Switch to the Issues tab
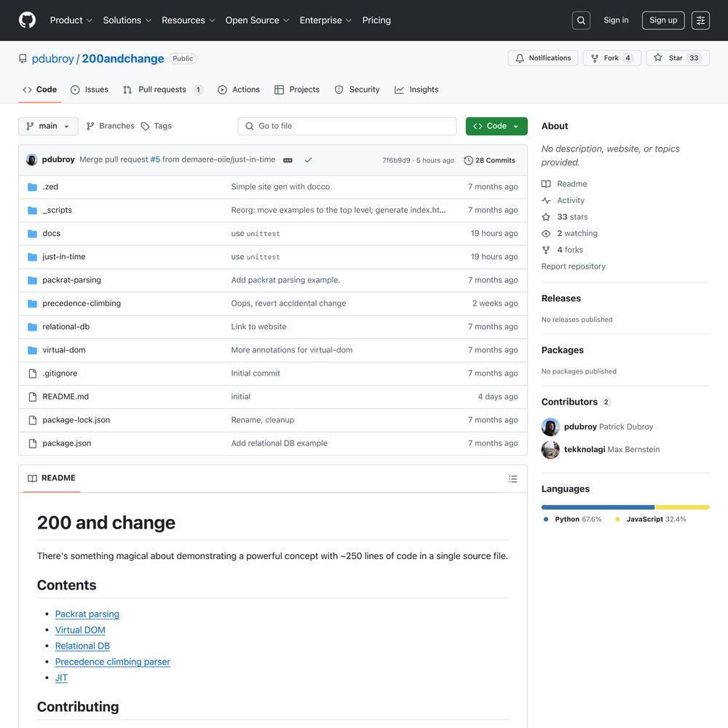This screenshot has width=728, height=728. tap(89, 90)
